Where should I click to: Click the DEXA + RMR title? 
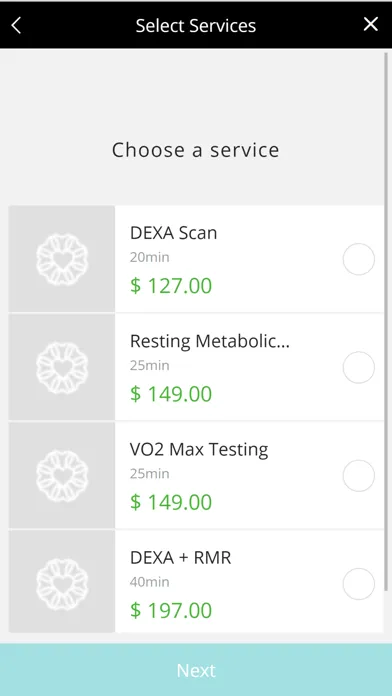tap(181, 558)
